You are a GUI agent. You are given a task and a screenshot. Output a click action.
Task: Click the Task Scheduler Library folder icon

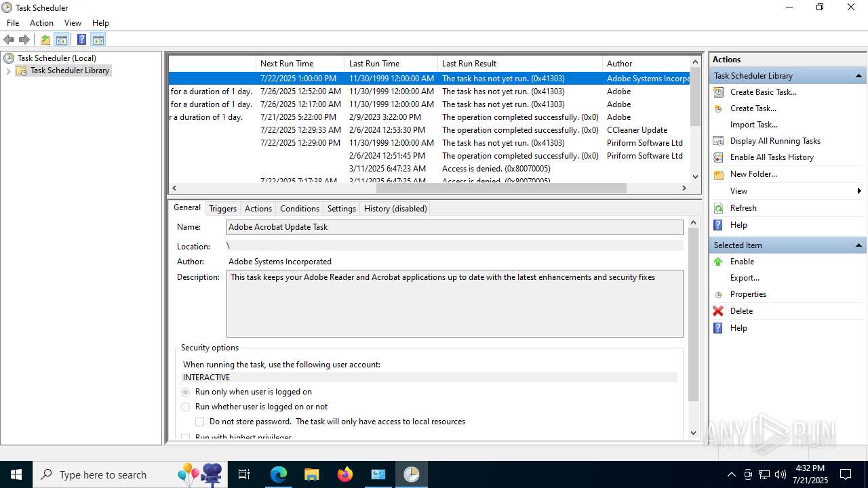[22, 70]
